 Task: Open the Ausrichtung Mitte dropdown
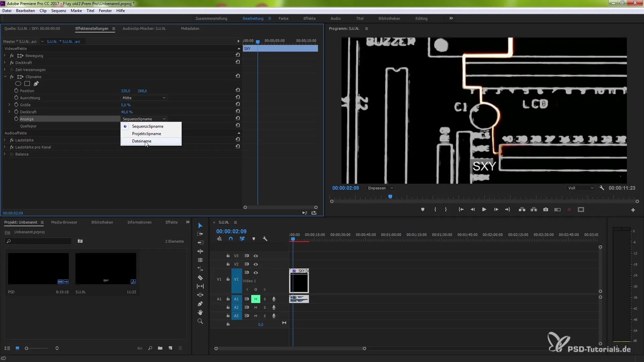pyautogui.click(x=144, y=98)
